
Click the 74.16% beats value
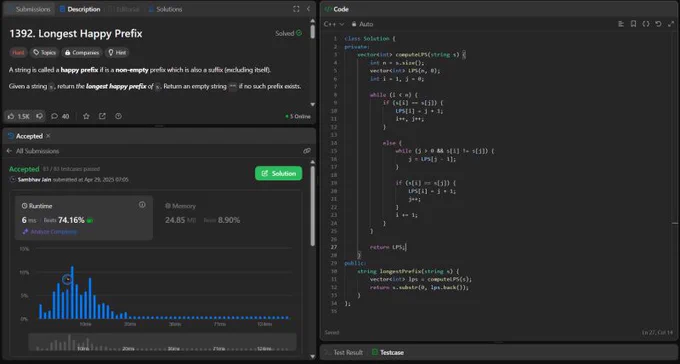click(x=71, y=220)
